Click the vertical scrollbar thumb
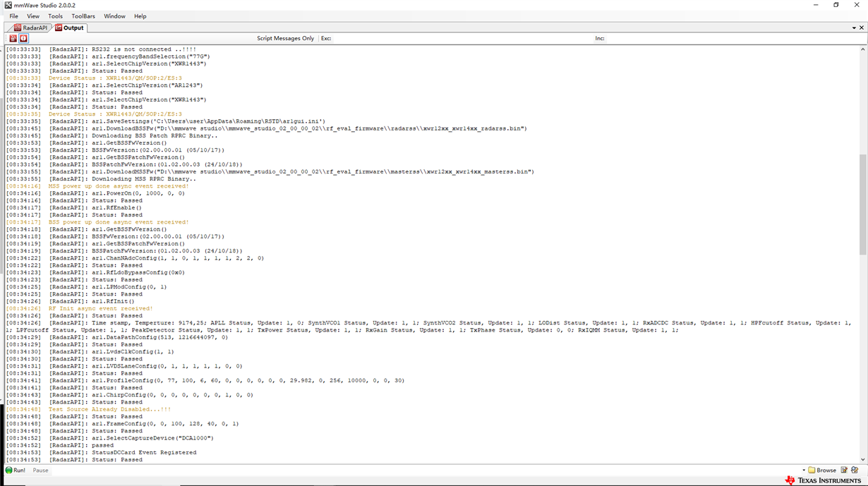The height and width of the screenshot is (486, 868). [x=862, y=205]
